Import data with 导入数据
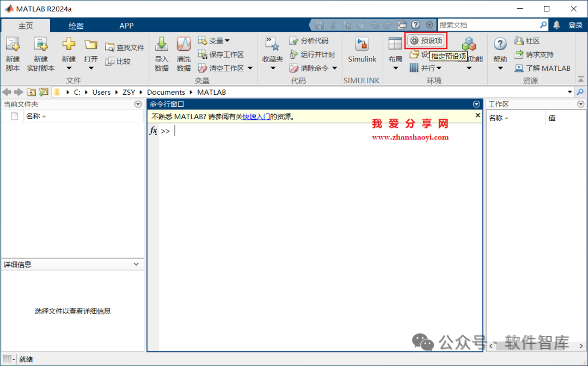Image resolution: width=588 pixels, height=366 pixels. [x=162, y=54]
